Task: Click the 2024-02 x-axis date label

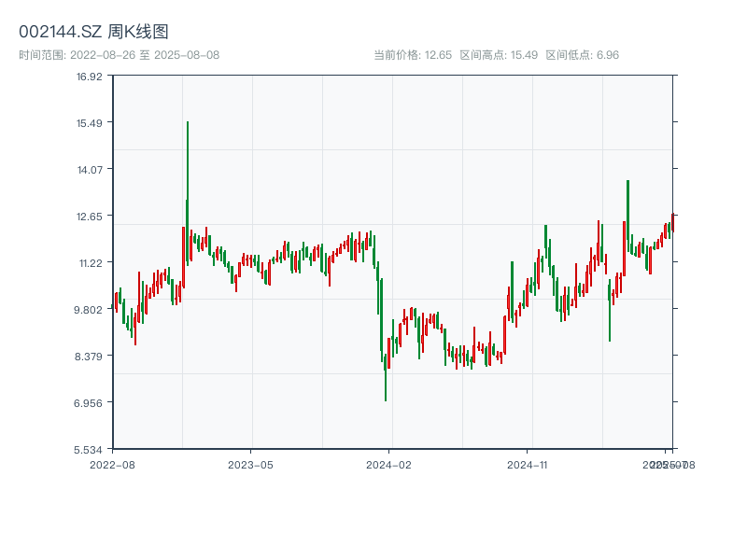Action: point(389,464)
